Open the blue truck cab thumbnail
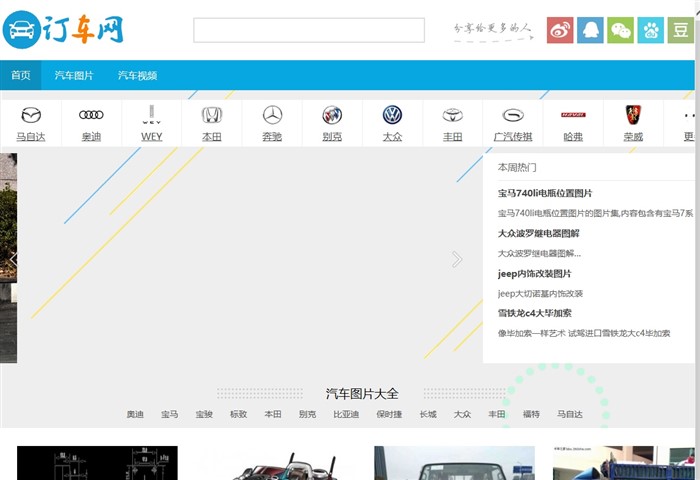The image size is (700, 480). pos(454,463)
